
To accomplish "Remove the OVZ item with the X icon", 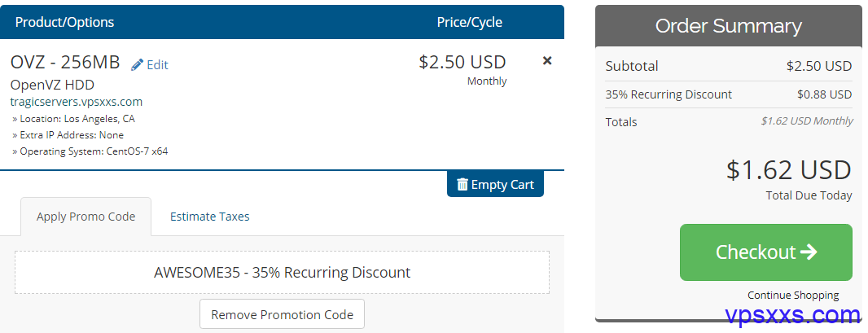I will click(x=547, y=61).
